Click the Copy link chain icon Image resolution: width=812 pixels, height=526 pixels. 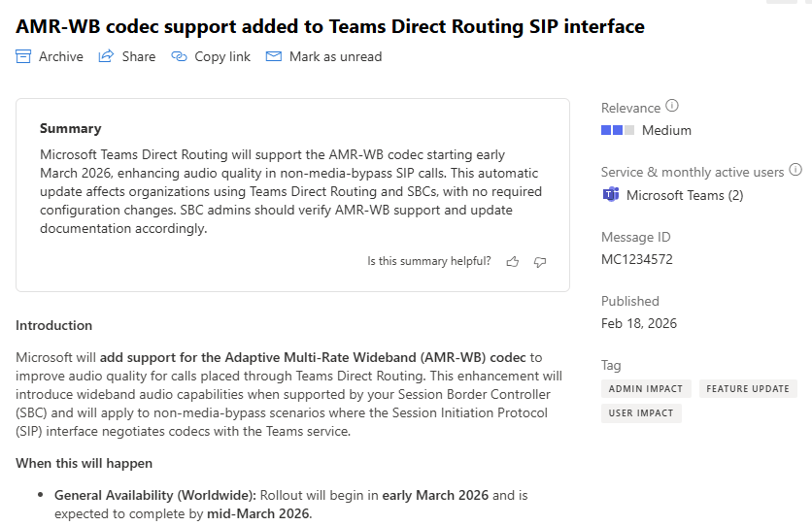coord(179,56)
